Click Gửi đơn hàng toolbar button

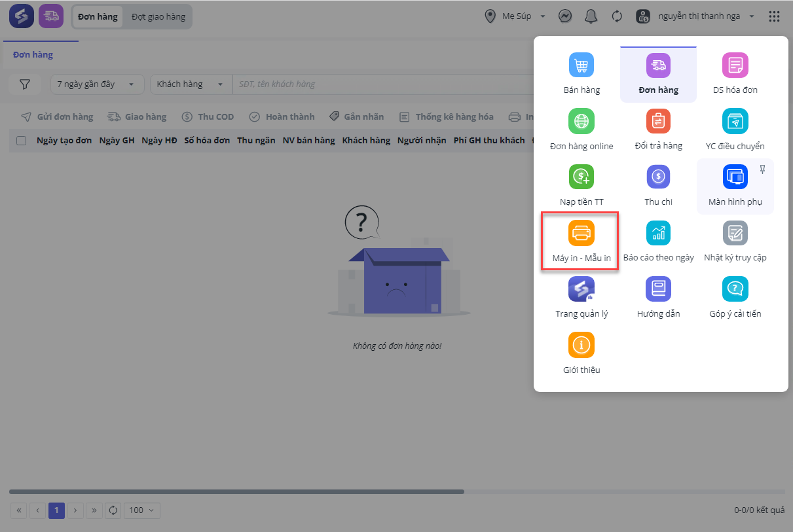(57, 116)
